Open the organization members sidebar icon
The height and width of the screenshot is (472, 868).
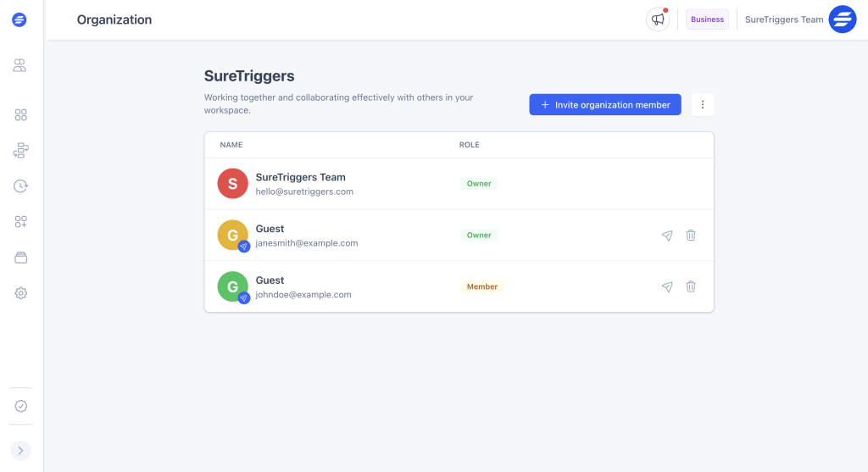(20, 65)
